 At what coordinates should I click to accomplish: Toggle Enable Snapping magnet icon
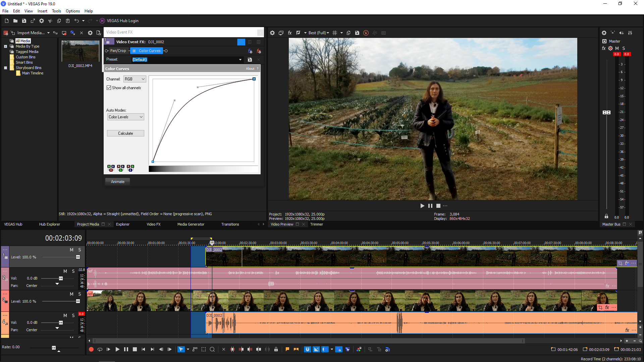coord(307,349)
